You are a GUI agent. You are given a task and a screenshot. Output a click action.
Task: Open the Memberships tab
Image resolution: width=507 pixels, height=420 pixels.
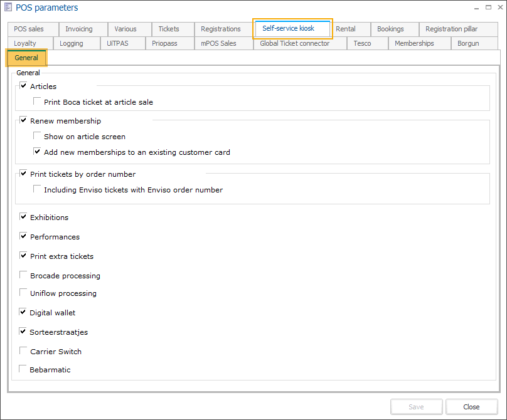(x=414, y=43)
